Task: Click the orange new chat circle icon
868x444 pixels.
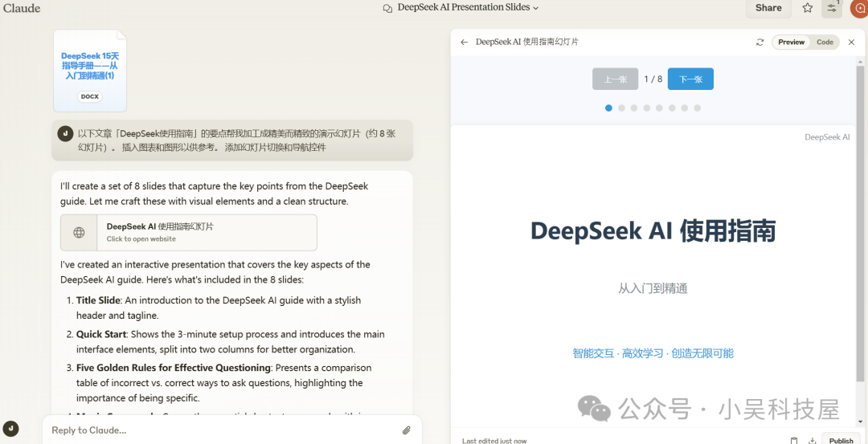Action: [x=859, y=8]
